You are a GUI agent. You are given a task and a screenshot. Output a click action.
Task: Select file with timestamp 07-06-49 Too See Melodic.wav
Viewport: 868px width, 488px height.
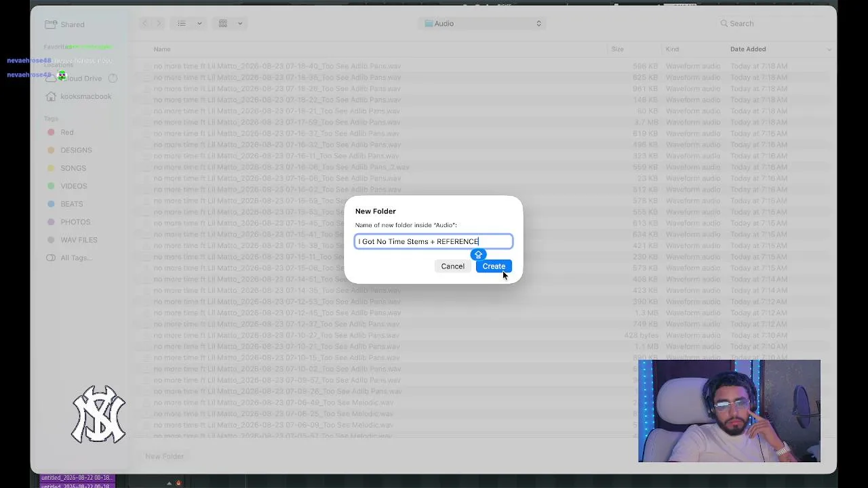point(273,403)
